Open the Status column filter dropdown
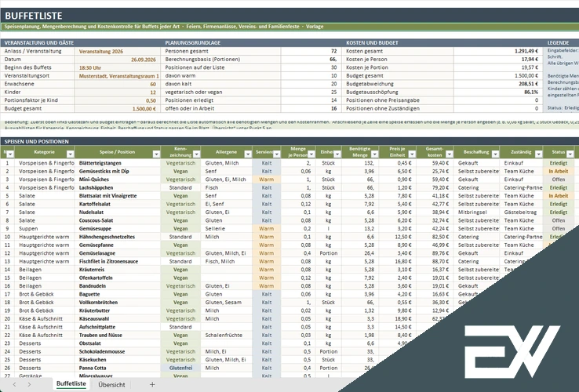Viewport: 579px width, 392px height. (570, 154)
